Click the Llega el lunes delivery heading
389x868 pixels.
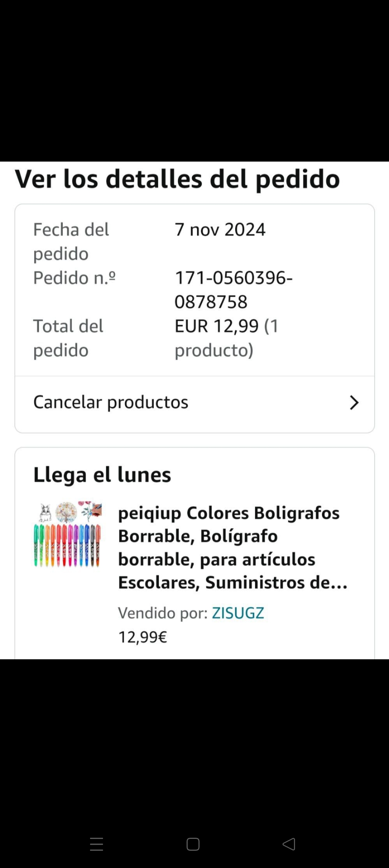coord(102,475)
